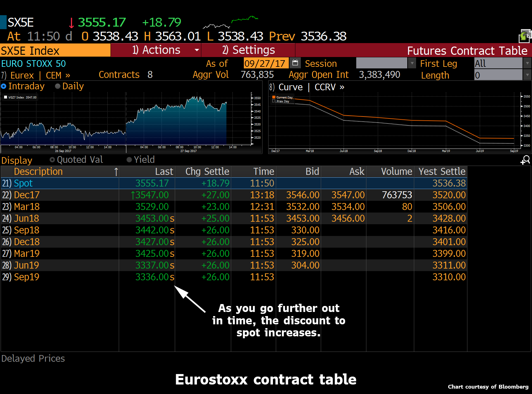
Task: Select the Intraday radio button
Action: tap(4, 86)
